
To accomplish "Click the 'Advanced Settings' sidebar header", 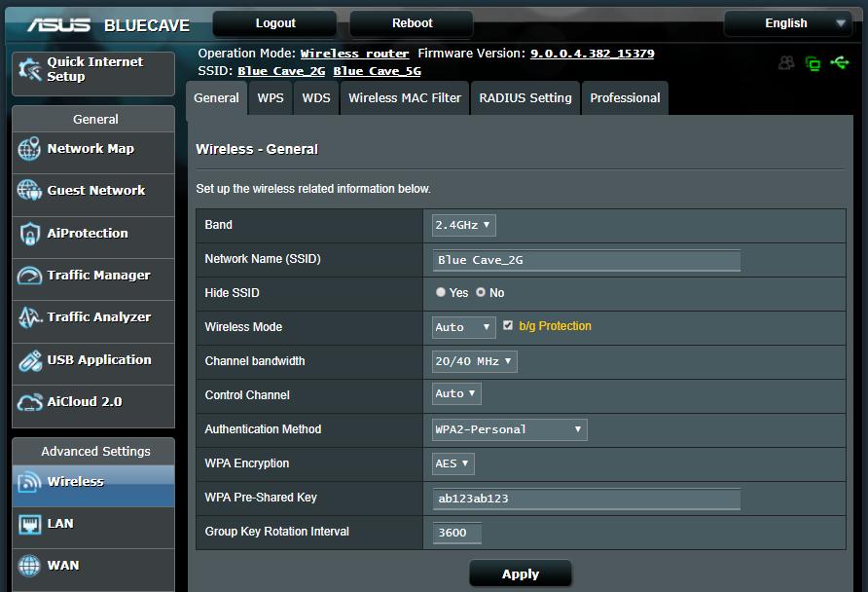I will 95,452.
